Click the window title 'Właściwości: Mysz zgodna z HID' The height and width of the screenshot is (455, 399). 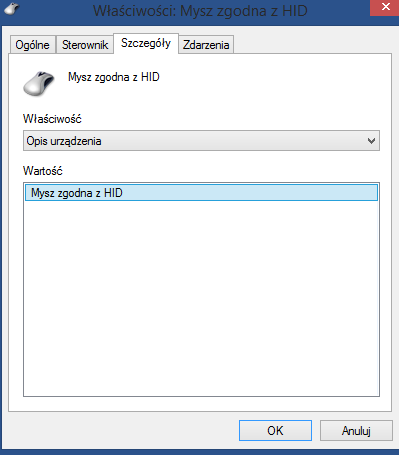point(200,11)
